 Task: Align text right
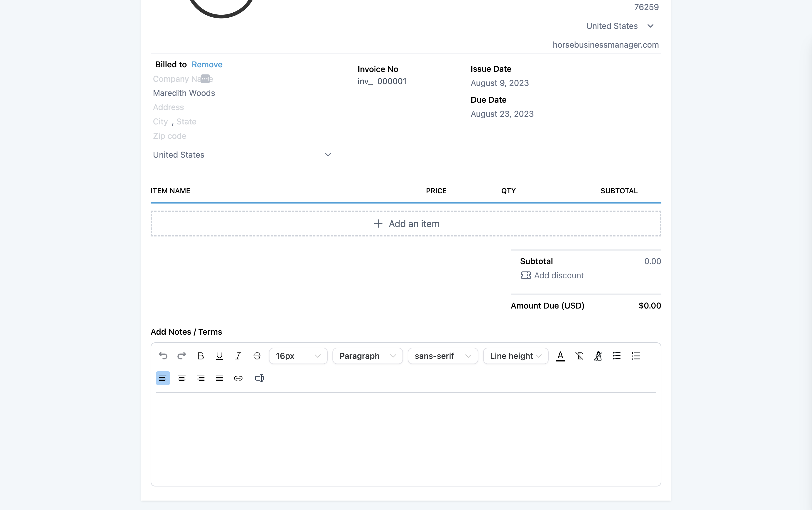(201, 378)
